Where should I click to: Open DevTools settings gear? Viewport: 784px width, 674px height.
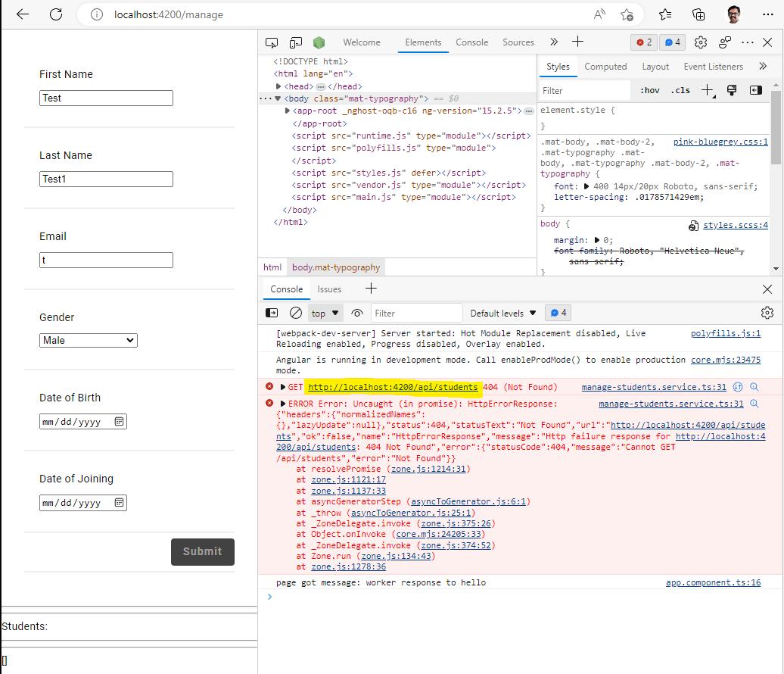click(x=701, y=42)
